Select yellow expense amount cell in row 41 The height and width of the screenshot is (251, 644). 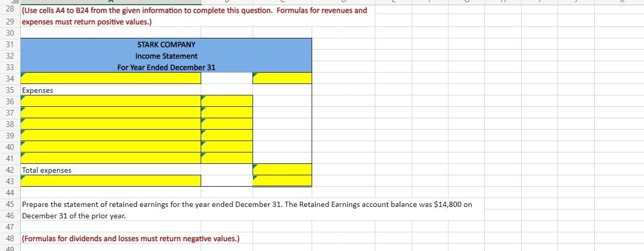227,158
